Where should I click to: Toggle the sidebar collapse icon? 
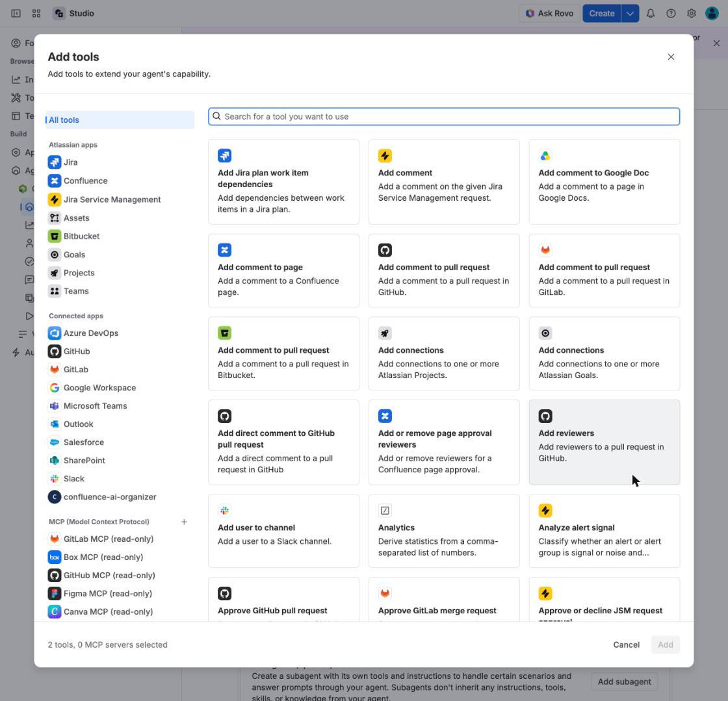[16, 14]
